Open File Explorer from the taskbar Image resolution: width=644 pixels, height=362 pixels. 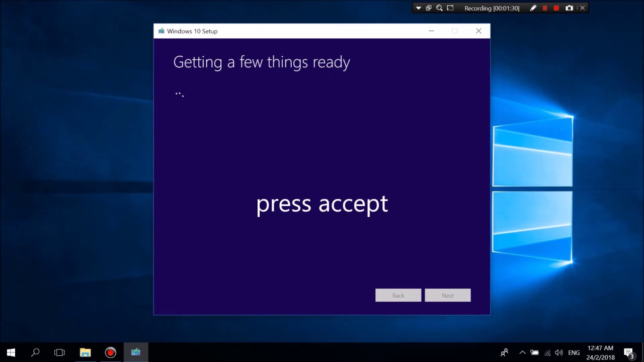[x=85, y=352]
